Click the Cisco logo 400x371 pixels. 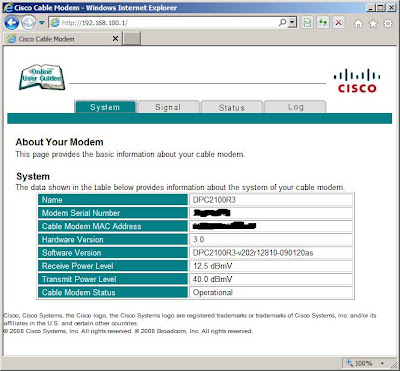[x=357, y=81]
